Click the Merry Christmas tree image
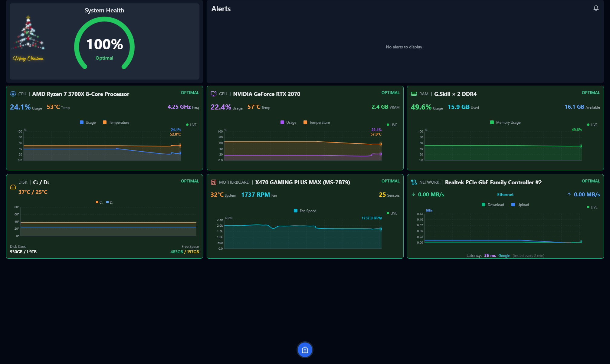Viewport: 610px width, 364px height. click(28, 36)
